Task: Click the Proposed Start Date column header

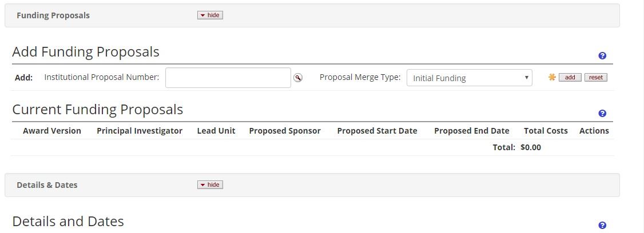Action: click(377, 131)
